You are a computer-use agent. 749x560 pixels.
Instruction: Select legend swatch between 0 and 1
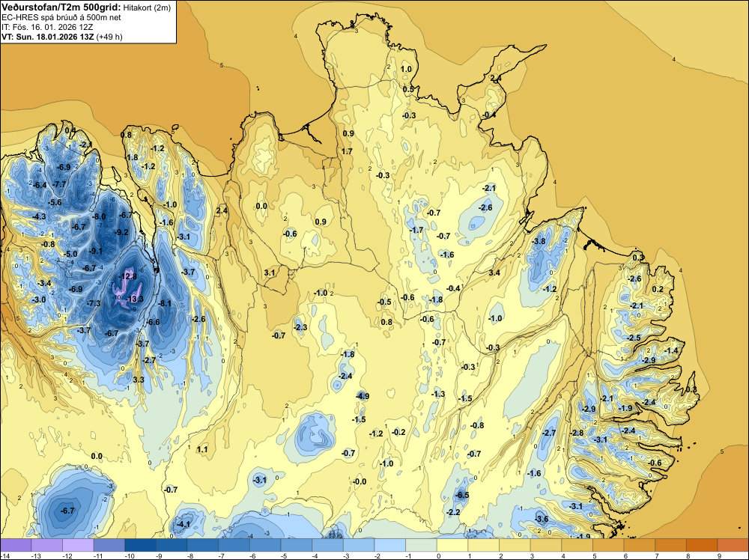pyautogui.click(x=453, y=545)
